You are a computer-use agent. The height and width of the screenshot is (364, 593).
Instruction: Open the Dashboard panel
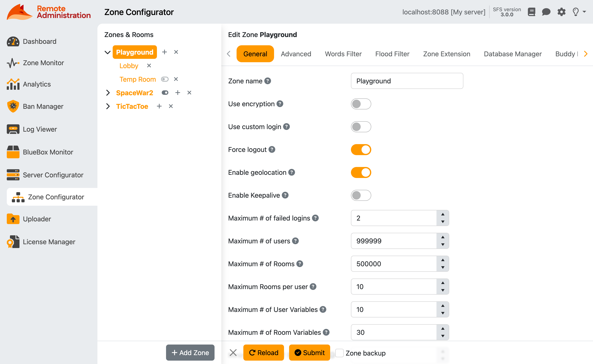click(x=39, y=41)
